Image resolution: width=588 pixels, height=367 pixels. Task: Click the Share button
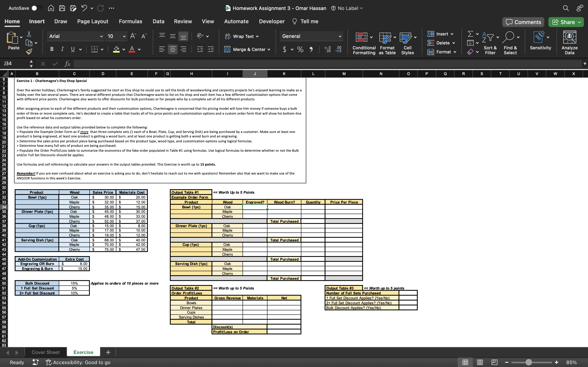click(x=566, y=22)
